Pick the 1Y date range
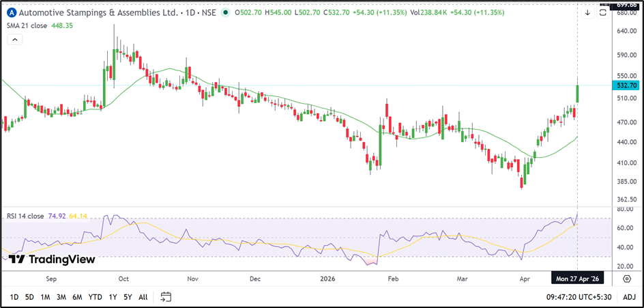 click(x=113, y=297)
